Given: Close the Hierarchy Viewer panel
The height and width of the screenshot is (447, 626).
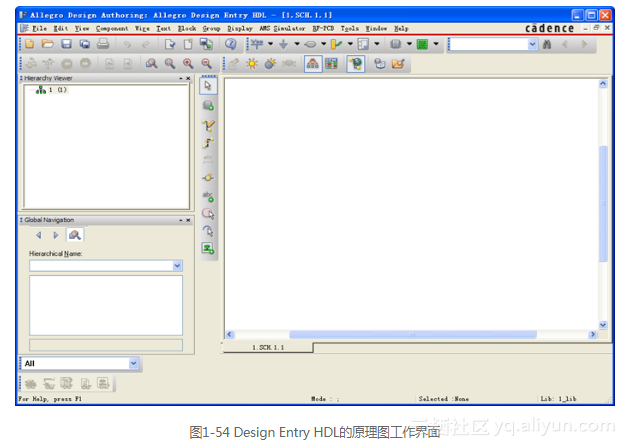Looking at the screenshot, I should point(188,78).
